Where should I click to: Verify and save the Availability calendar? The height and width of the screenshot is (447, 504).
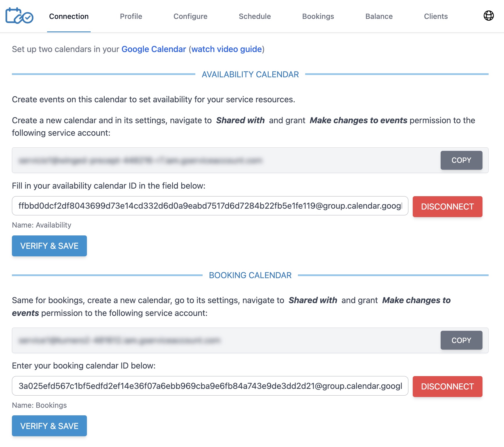(x=49, y=246)
